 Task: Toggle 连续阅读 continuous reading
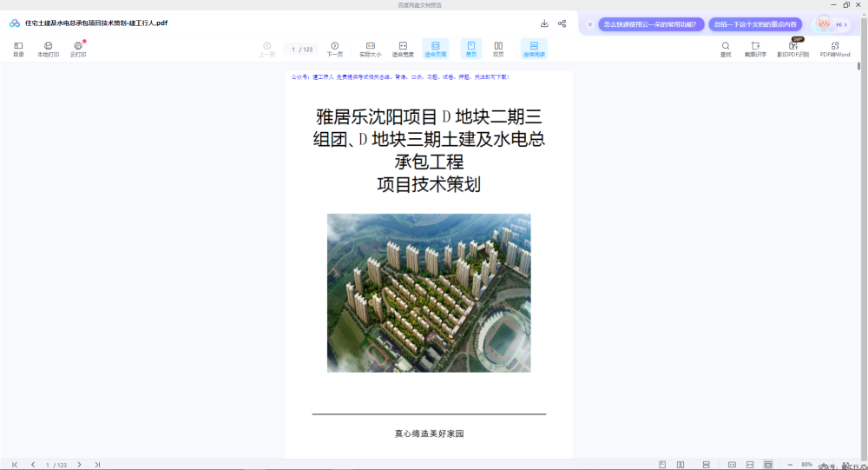coord(534,49)
